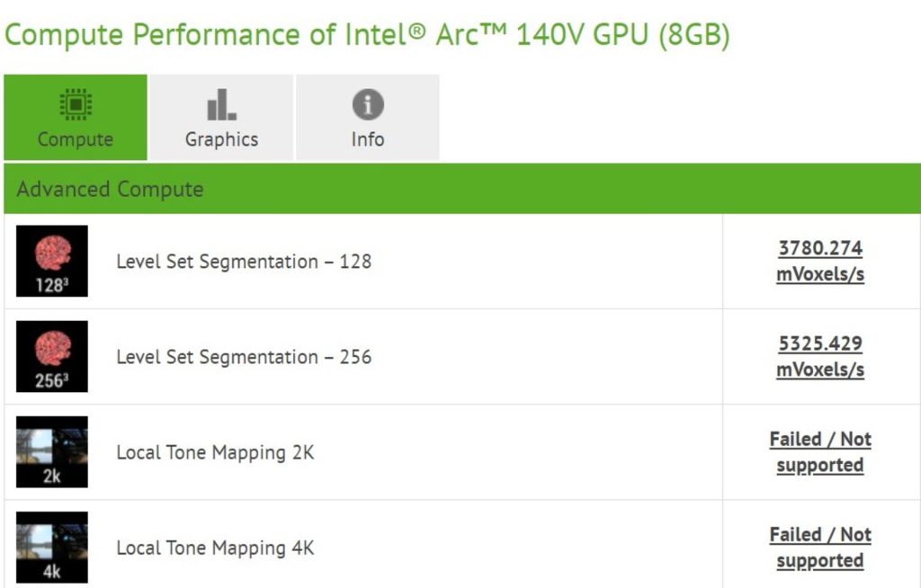
Task: Click the bar chart Graphics icon
Action: 221,105
